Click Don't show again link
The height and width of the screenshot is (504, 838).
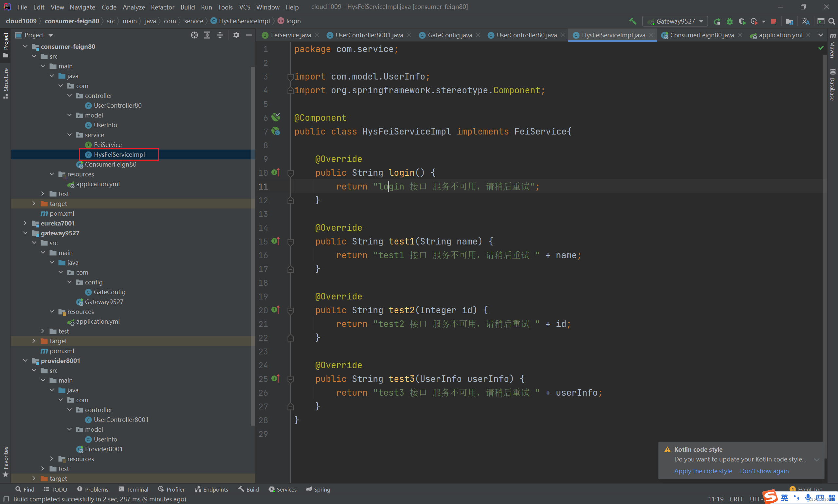(764, 471)
